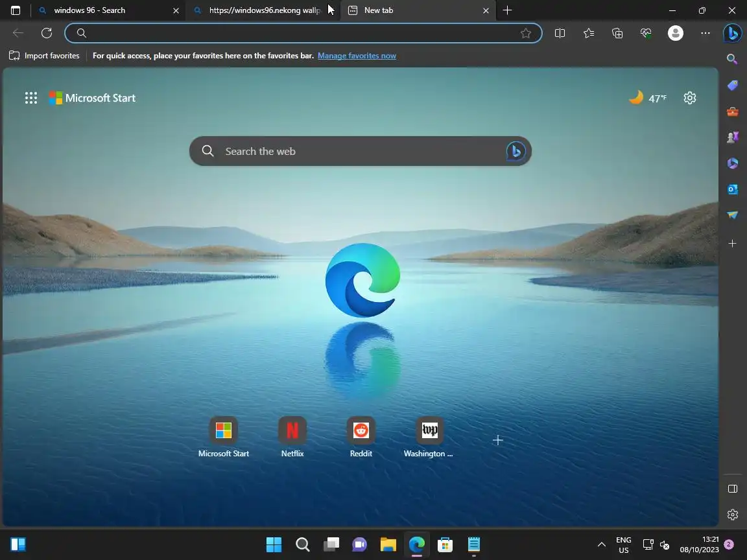Viewport: 747px width, 560px height.
Task: Refresh the current page
Action: point(47,33)
